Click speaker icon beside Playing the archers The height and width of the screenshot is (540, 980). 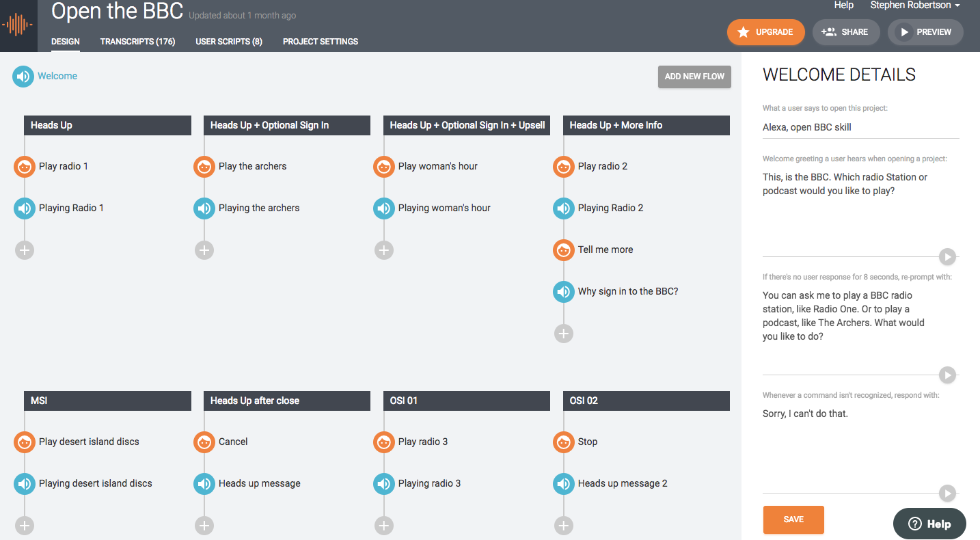click(204, 208)
